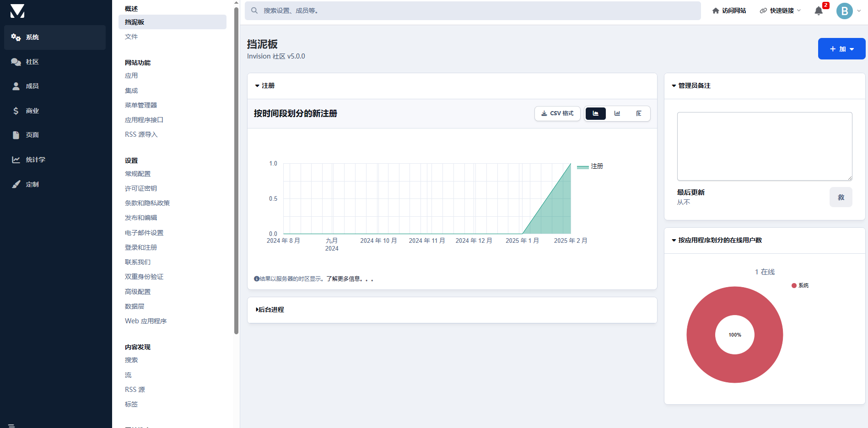Save the admin notes with 救 button
This screenshot has width=868, height=428.
pos(841,197)
